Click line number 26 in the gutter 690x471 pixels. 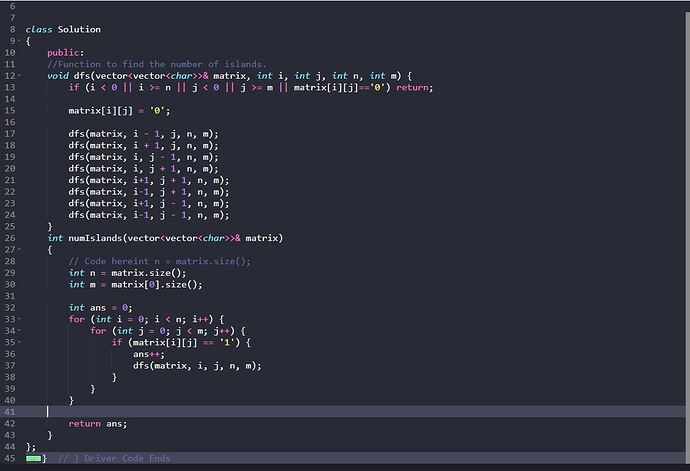[x=10, y=238]
